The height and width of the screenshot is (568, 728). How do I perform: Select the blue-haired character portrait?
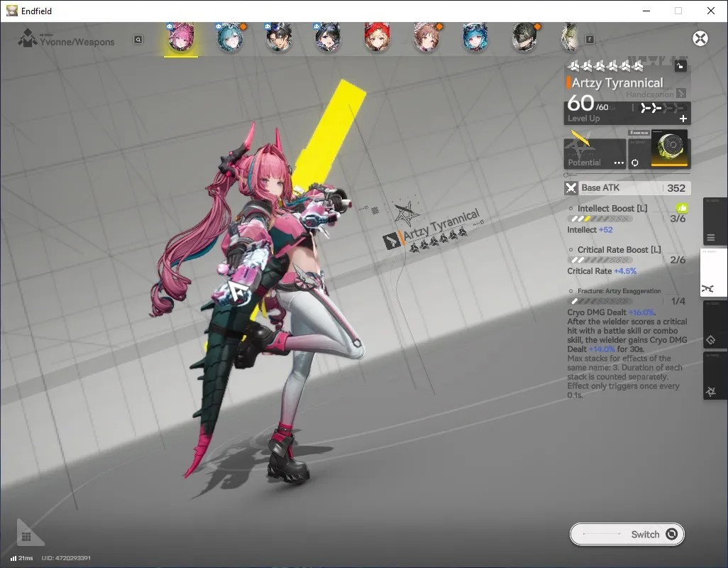click(x=475, y=37)
